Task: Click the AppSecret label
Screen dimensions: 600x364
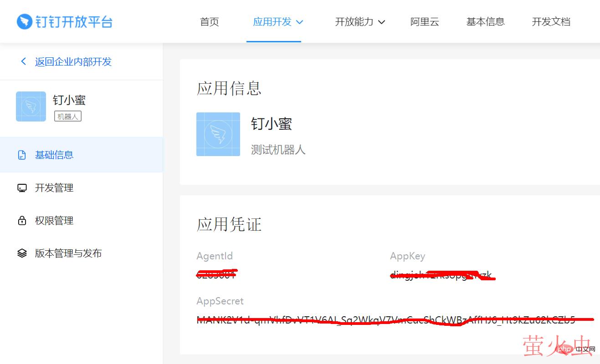Action: pos(220,301)
